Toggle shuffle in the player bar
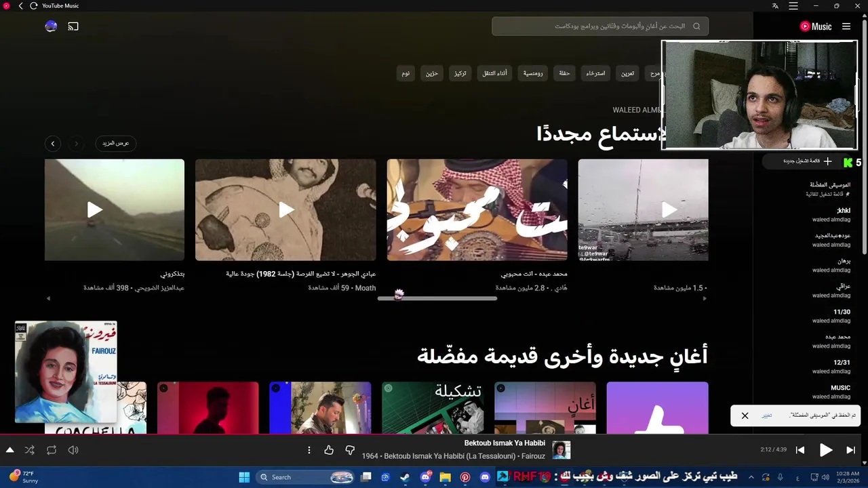 (x=30, y=450)
